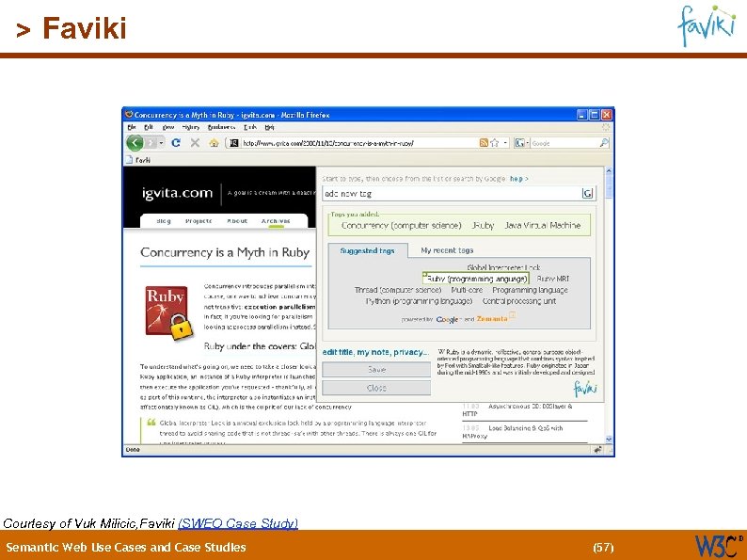Open the About tab on igvita.com

coord(237,220)
